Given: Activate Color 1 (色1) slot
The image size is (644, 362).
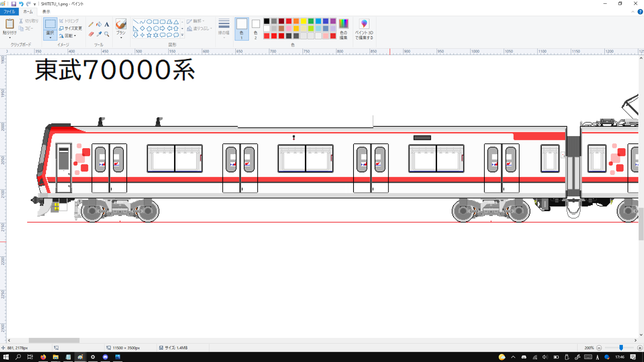Looking at the screenshot, I should [241, 29].
